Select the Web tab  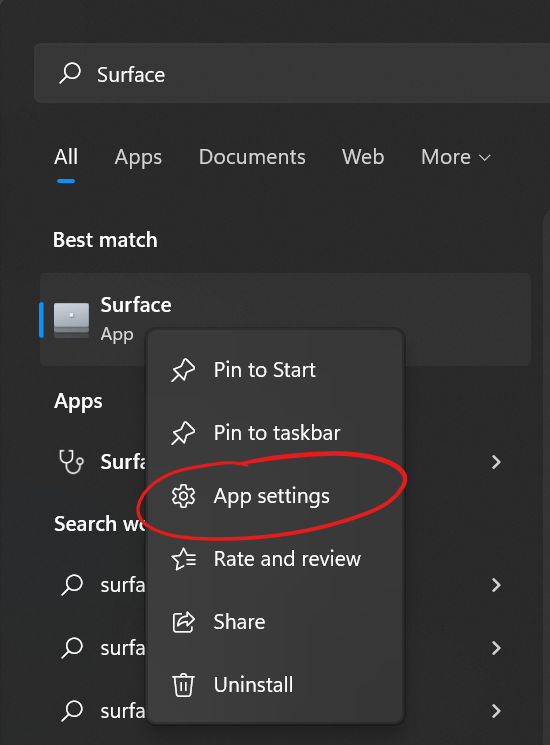click(x=363, y=157)
